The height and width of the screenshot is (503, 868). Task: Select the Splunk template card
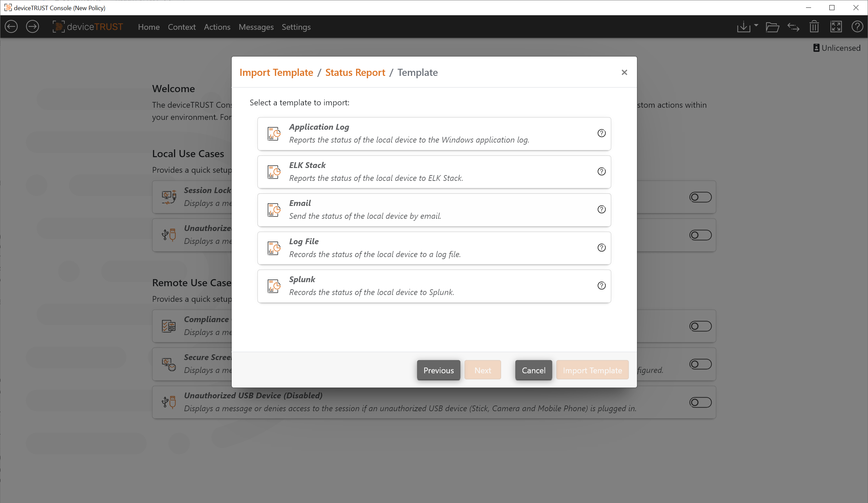434,286
